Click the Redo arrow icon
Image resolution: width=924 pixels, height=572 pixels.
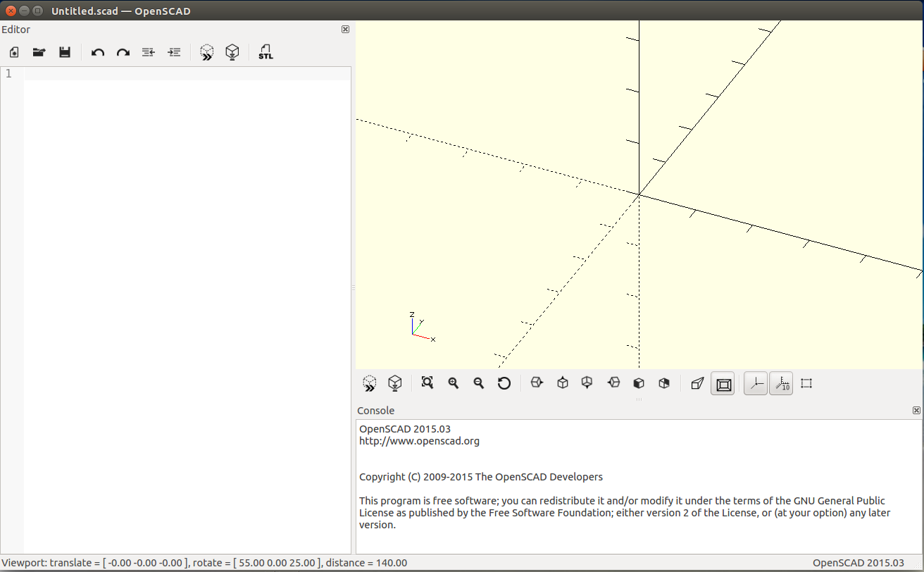tap(123, 52)
